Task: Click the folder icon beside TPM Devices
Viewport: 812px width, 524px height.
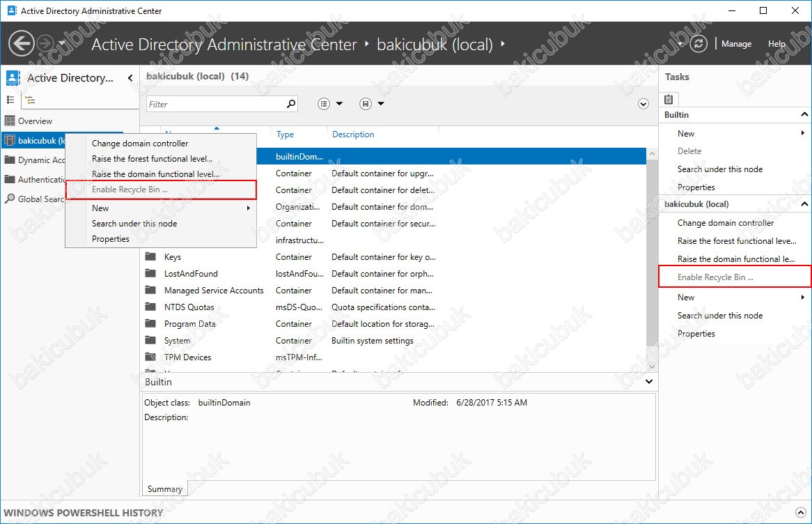Action: click(x=150, y=357)
